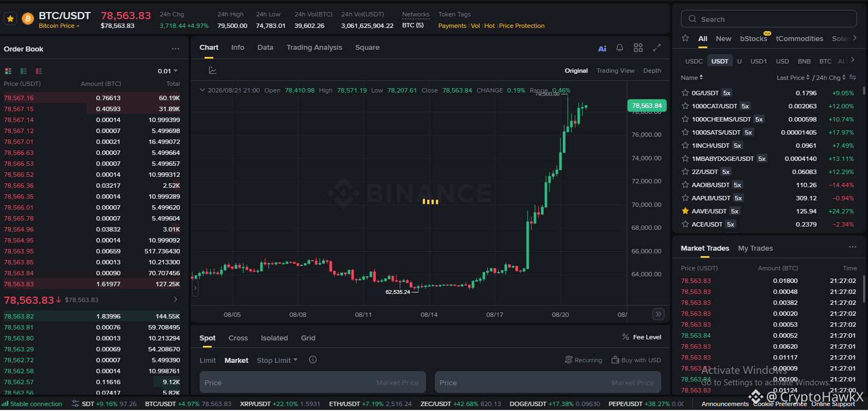Show favorites list star in market tabs
868x411 pixels.
[685, 38]
